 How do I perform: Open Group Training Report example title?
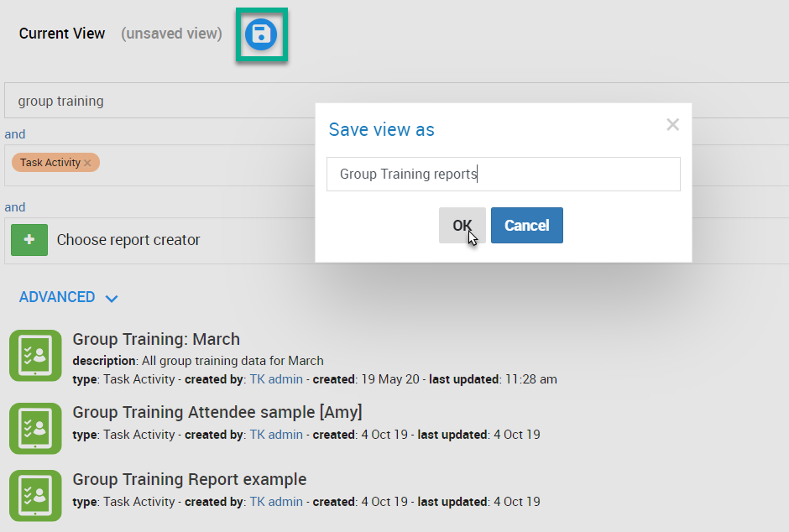coord(189,480)
